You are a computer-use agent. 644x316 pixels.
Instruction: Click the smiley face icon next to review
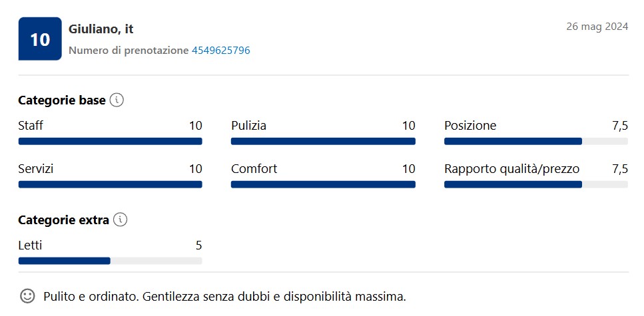pos(27,296)
